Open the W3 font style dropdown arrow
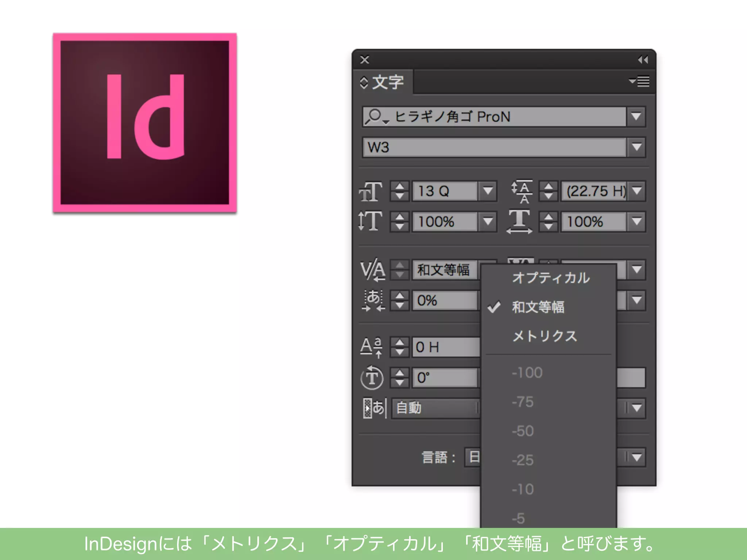Viewport: 747px width, 560px height. pyautogui.click(x=636, y=147)
